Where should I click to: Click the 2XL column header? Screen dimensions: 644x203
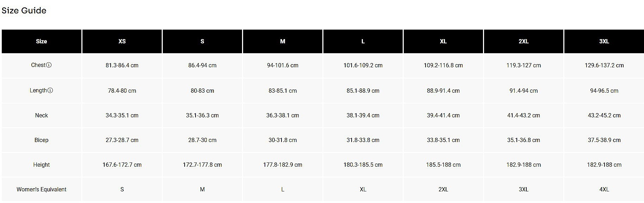[x=524, y=42]
